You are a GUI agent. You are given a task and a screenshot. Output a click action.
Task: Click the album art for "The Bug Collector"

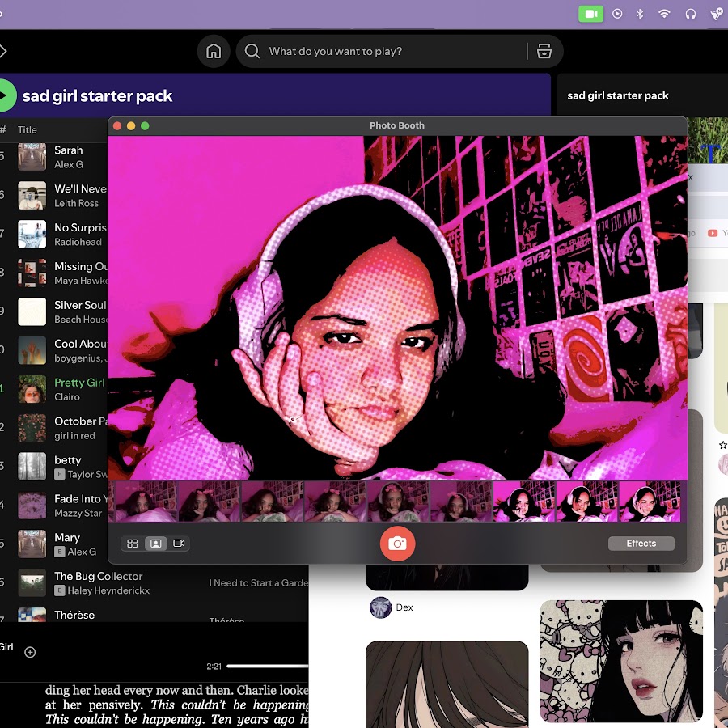(32, 582)
